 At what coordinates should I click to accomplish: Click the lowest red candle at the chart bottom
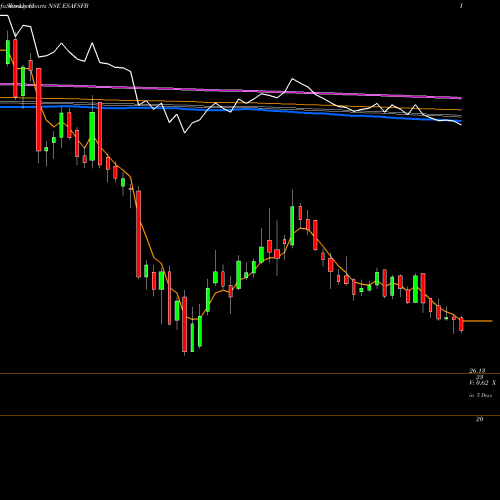click(184, 324)
